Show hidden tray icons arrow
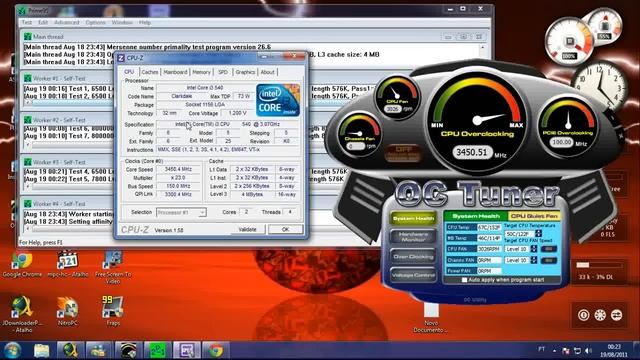 [x=554, y=351]
